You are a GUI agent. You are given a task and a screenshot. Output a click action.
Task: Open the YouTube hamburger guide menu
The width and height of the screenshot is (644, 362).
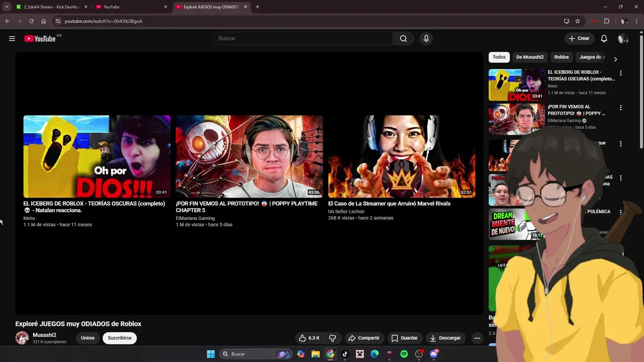pos(12,39)
